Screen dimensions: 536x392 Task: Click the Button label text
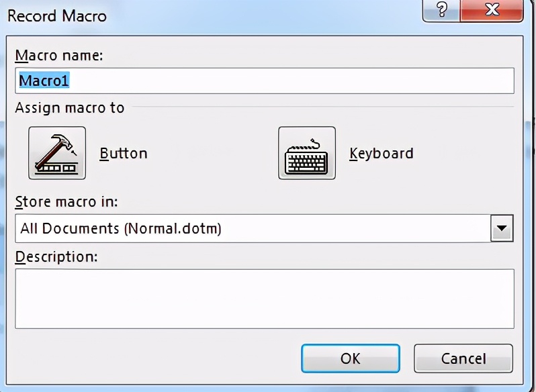coord(124,153)
